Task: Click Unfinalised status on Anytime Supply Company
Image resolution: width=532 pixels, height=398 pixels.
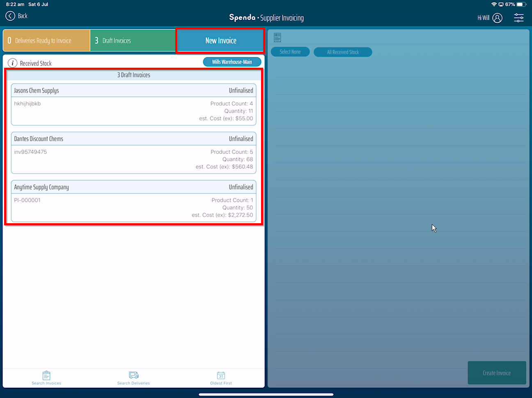Action: [241, 187]
